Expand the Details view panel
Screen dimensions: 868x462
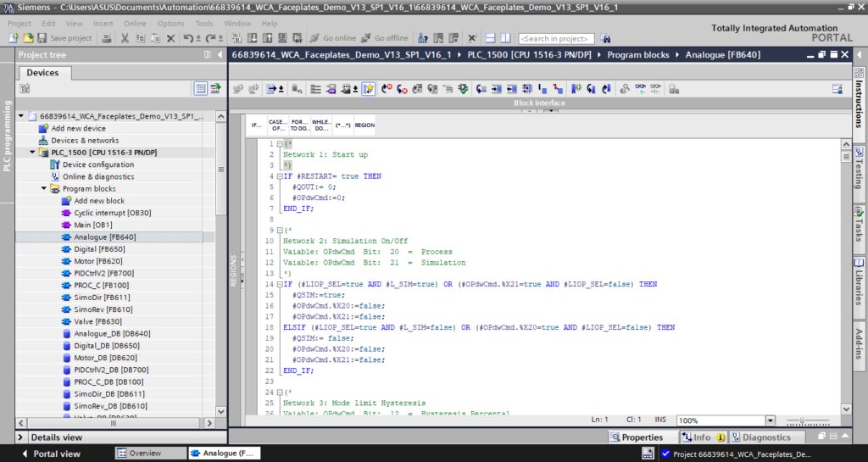coord(20,437)
